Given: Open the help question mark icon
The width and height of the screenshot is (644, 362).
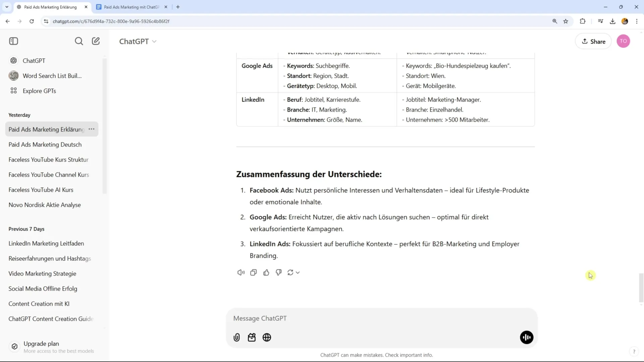Looking at the screenshot, I should click(634, 352).
